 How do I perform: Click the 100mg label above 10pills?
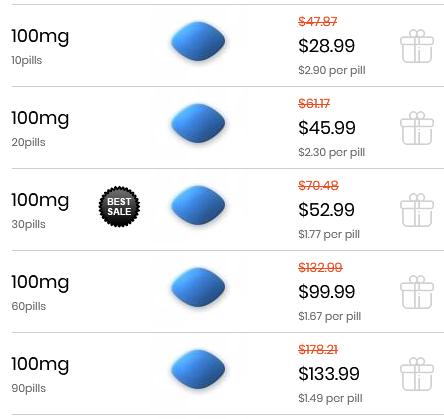[x=40, y=36]
